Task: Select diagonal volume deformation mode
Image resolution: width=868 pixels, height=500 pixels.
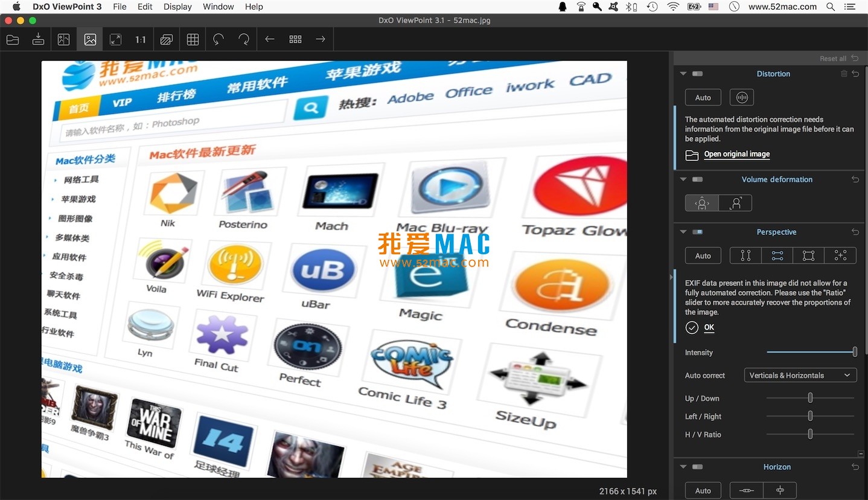Action: point(735,203)
